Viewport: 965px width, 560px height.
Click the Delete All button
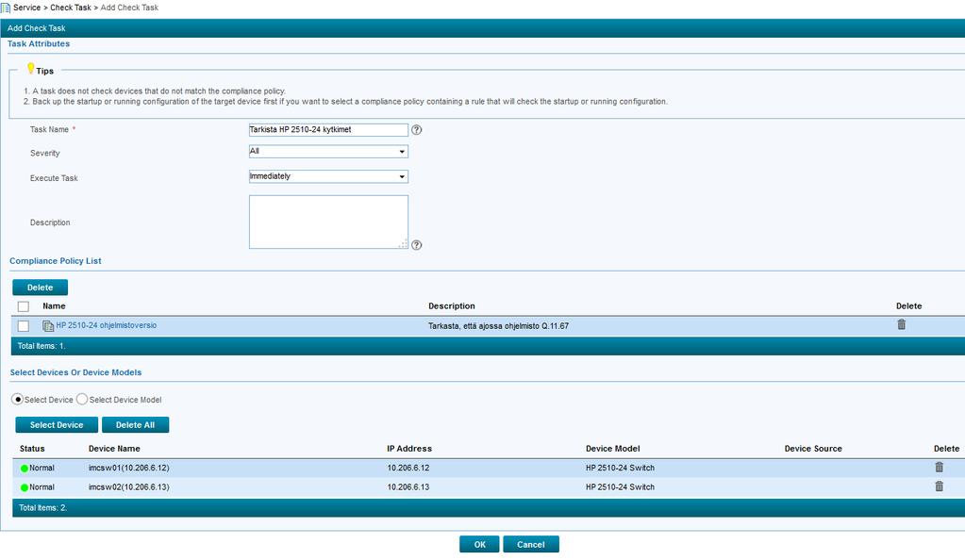tap(136, 424)
